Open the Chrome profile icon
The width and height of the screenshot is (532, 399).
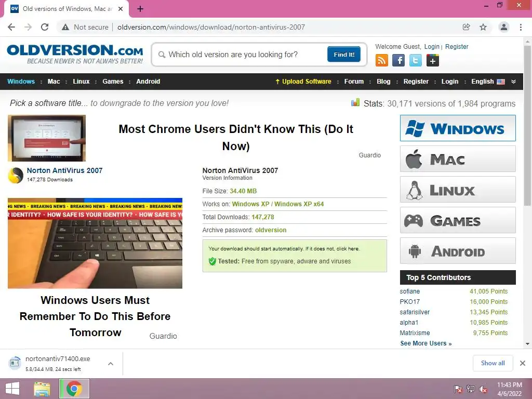[x=504, y=27]
